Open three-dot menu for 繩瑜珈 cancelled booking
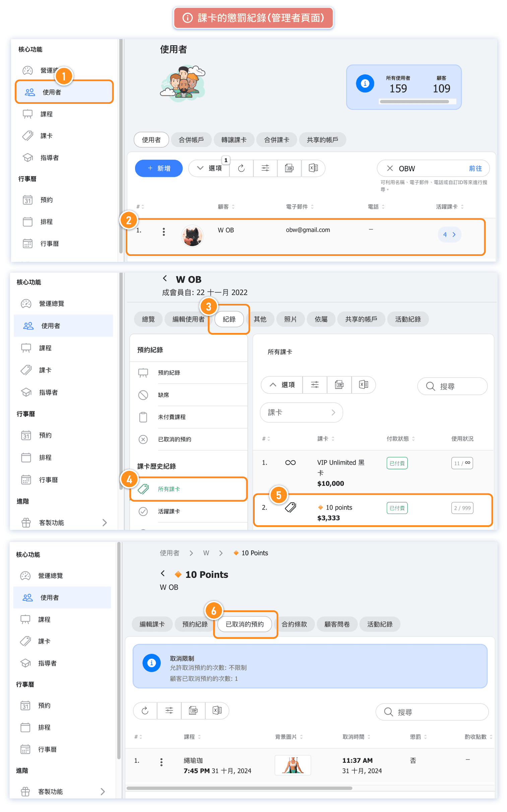 pos(161,762)
